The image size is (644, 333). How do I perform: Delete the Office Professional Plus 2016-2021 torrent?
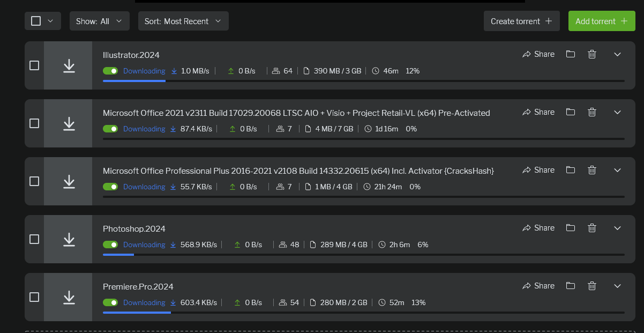point(592,169)
